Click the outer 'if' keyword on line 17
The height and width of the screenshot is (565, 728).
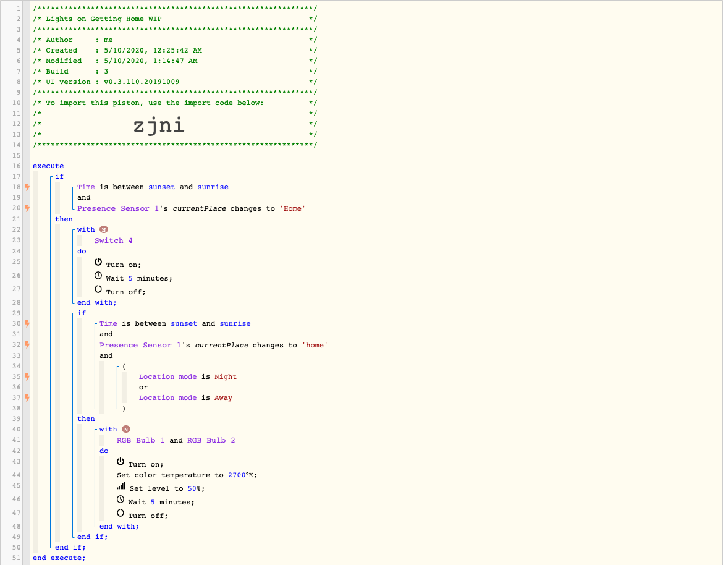[59, 176]
